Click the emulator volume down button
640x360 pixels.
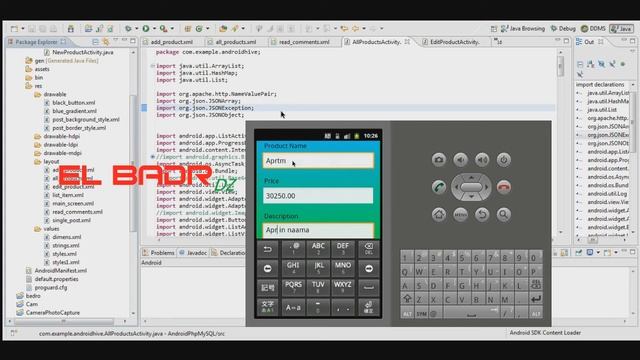point(460,160)
